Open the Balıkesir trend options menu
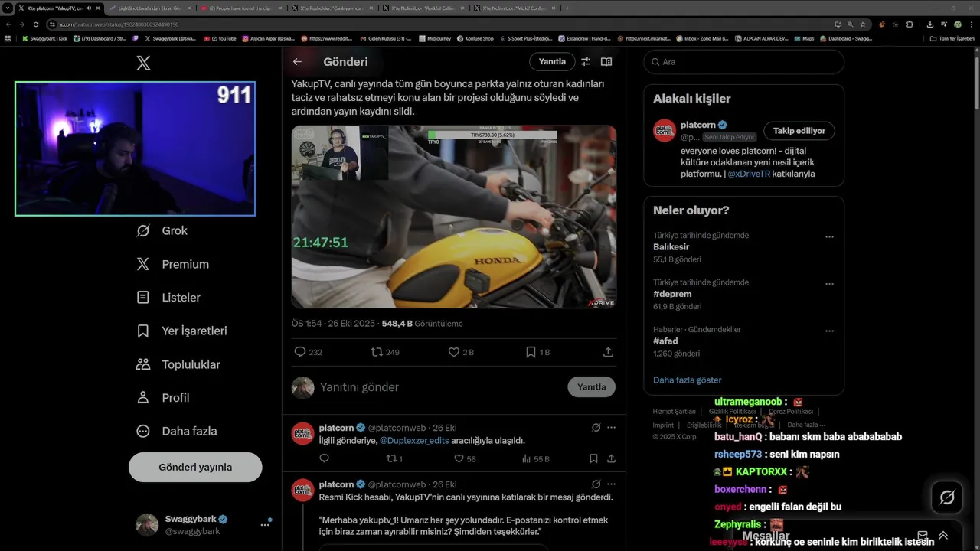Viewport: 980px width, 551px height. tap(829, 236)
